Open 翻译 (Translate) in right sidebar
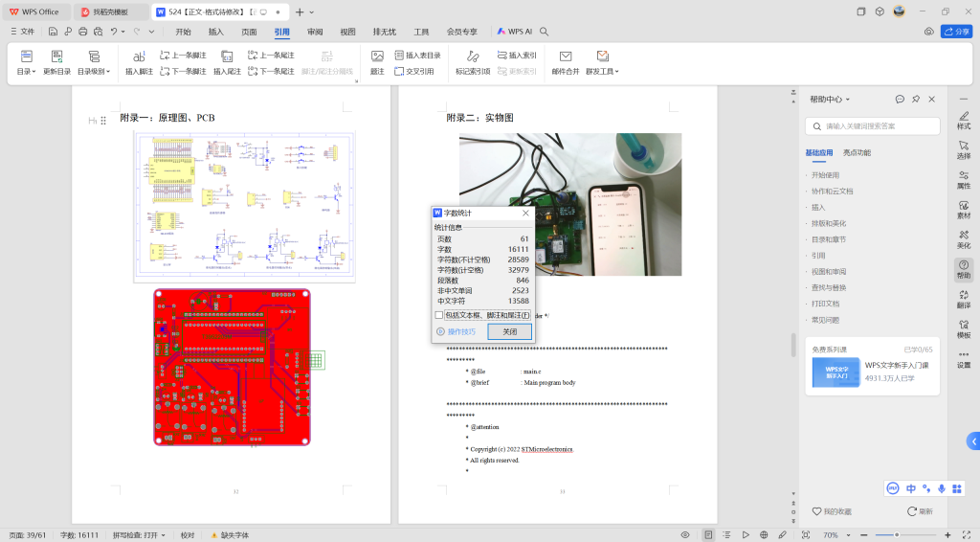This screenshot has width=980, height=542. 964,300
